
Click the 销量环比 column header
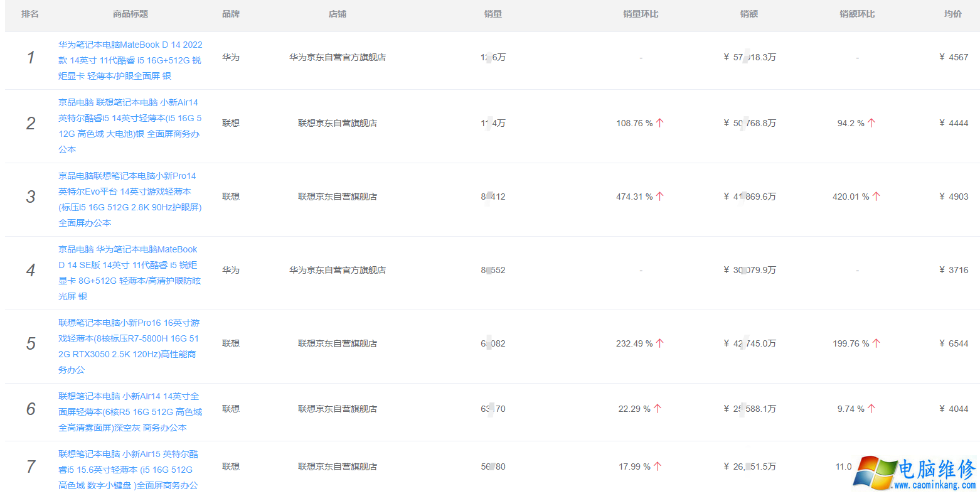(641, 14)
